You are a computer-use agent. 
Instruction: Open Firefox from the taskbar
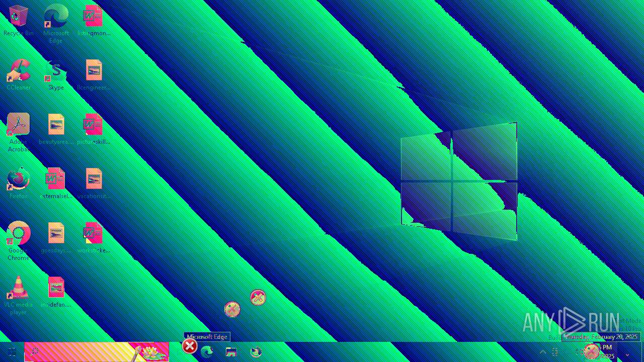click(256, 352)
